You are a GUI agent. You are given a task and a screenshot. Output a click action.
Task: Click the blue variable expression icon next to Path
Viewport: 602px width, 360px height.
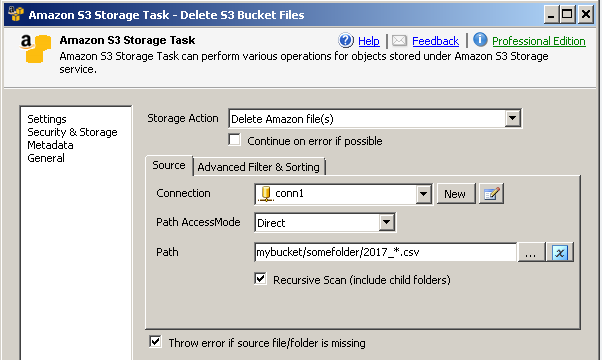tap(560, 253)
